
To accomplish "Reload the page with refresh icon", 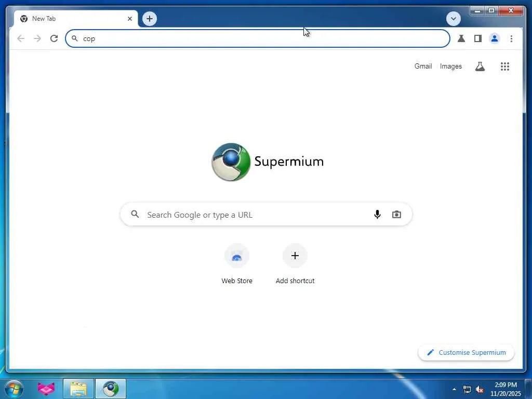I will click(54, 38).
